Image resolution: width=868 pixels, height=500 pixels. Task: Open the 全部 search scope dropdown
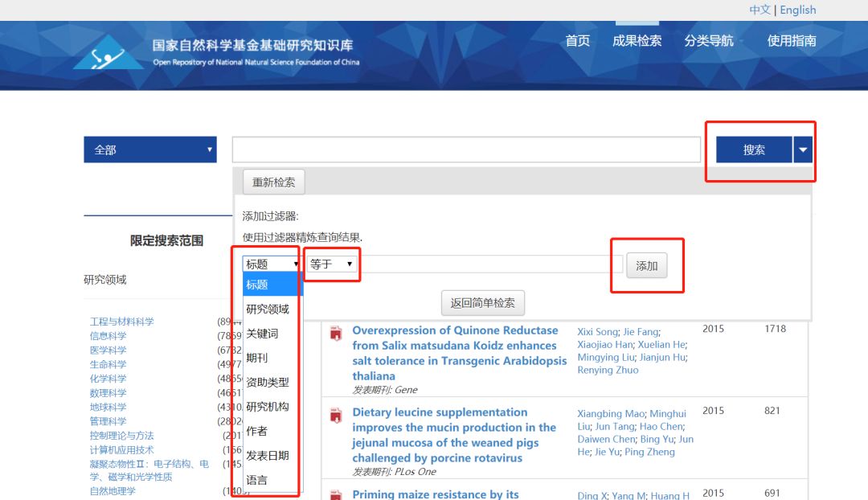tap(149, 150)
